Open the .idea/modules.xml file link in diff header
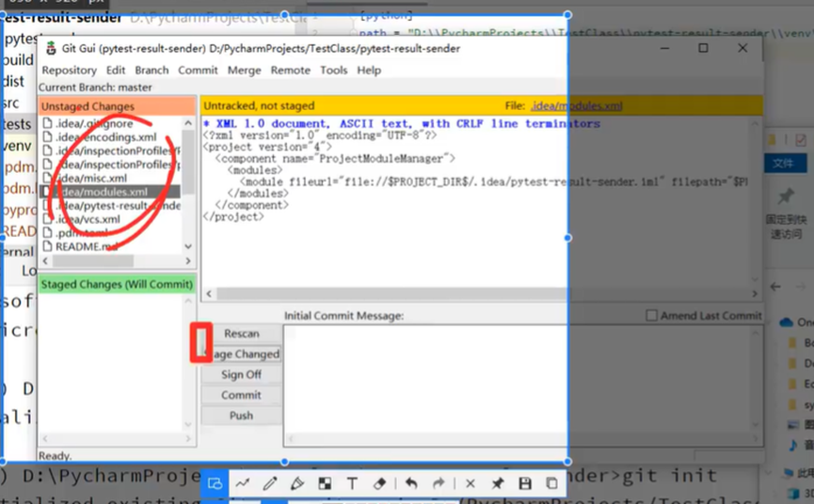Image resolution: width=814 pixels, height=504 pixels. (576, 105)
